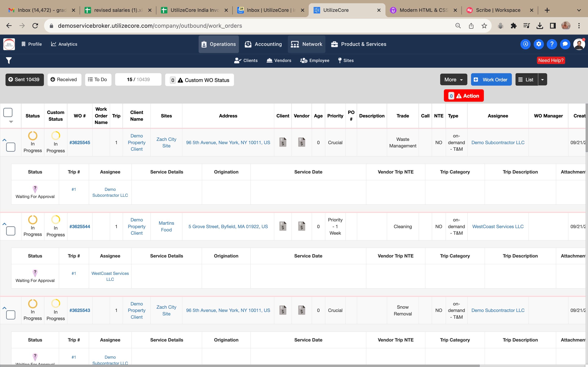Check the select-all work orders checkbox
588x367 pixels.
click(8, 112)
